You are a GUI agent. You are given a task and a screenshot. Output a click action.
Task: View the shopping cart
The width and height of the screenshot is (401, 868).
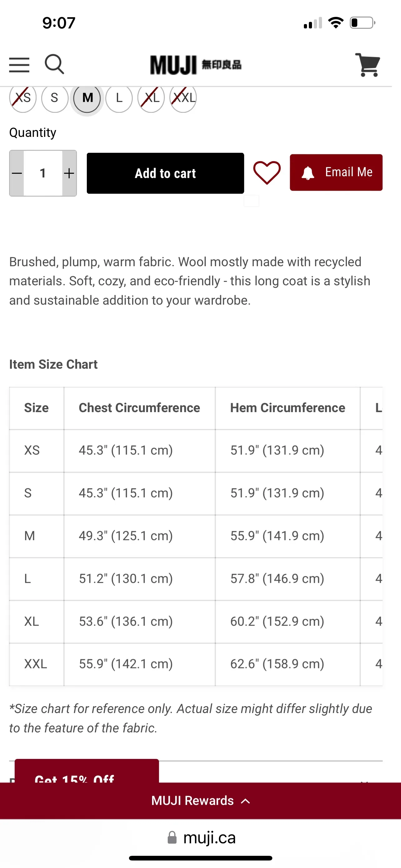[x=368, y=64]
